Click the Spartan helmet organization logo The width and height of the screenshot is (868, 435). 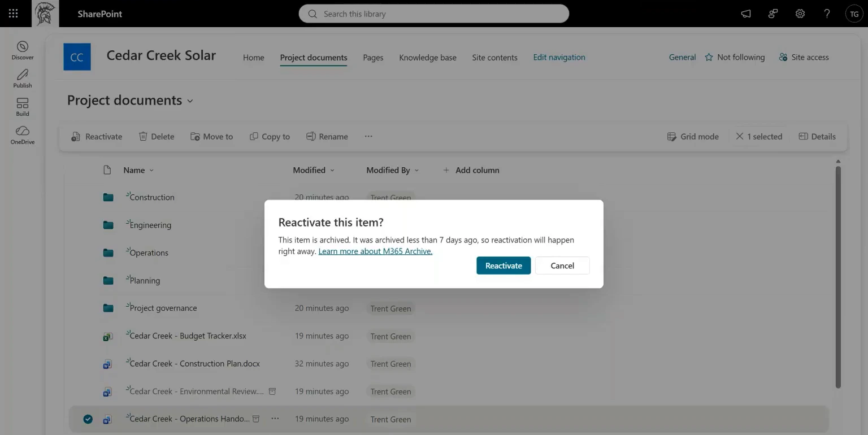tap(45, 14)
